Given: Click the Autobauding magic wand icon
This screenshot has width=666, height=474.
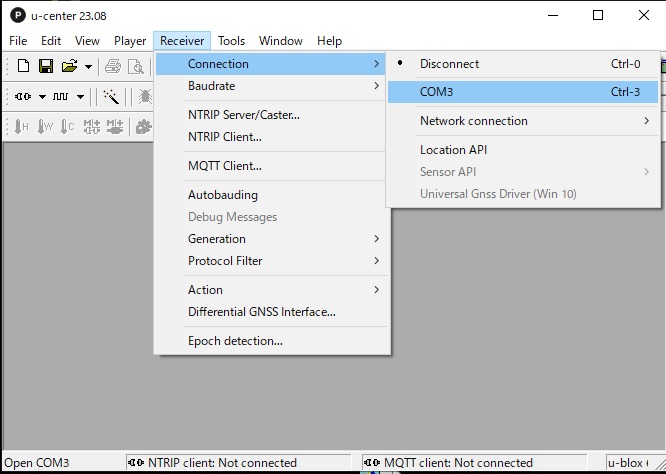Looking at the screenshot, I should [x=111, y=97].
